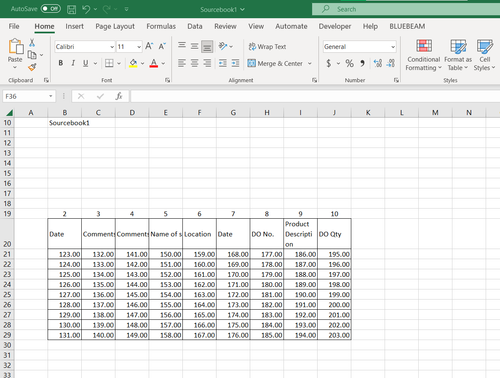Viewport: 500px width, 378px height.
Task: Apply top vertical alignment
Action: 182,46
